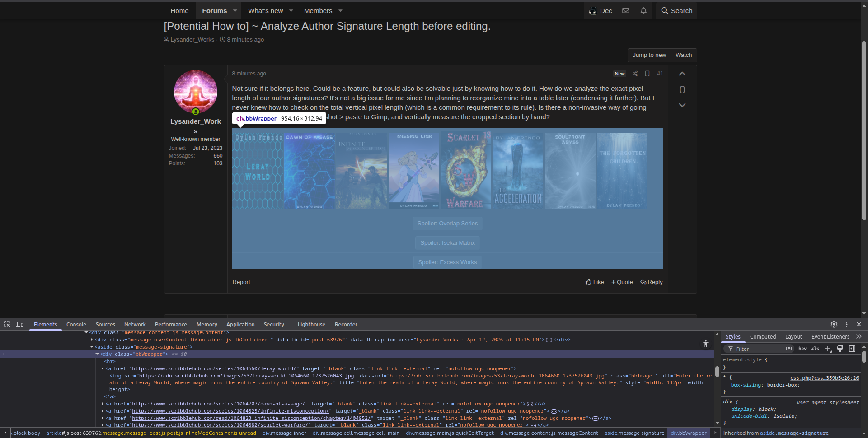Open the Computed styles tab
Viewport: 868px width, 438px height.
763,336
